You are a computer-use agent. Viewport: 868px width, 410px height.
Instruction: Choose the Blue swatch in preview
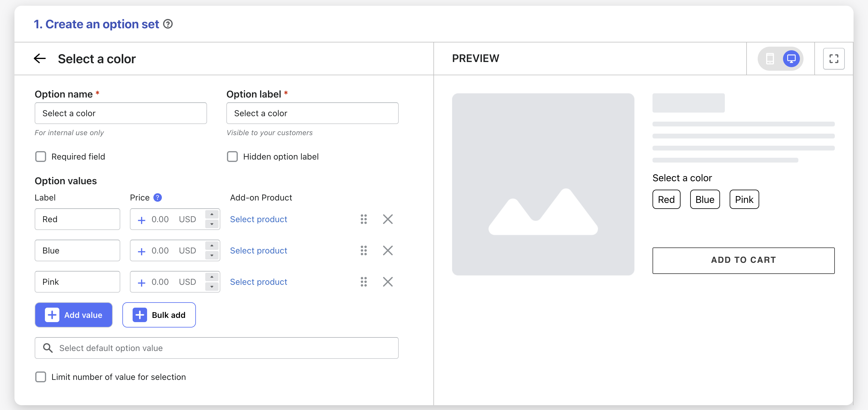click(x=705, y=200)
